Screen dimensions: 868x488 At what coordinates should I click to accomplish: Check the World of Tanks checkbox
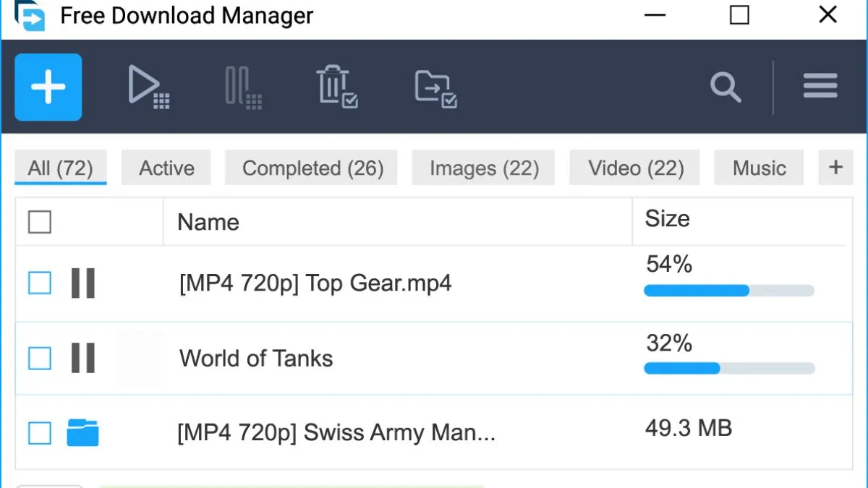(x=39, y=359)
